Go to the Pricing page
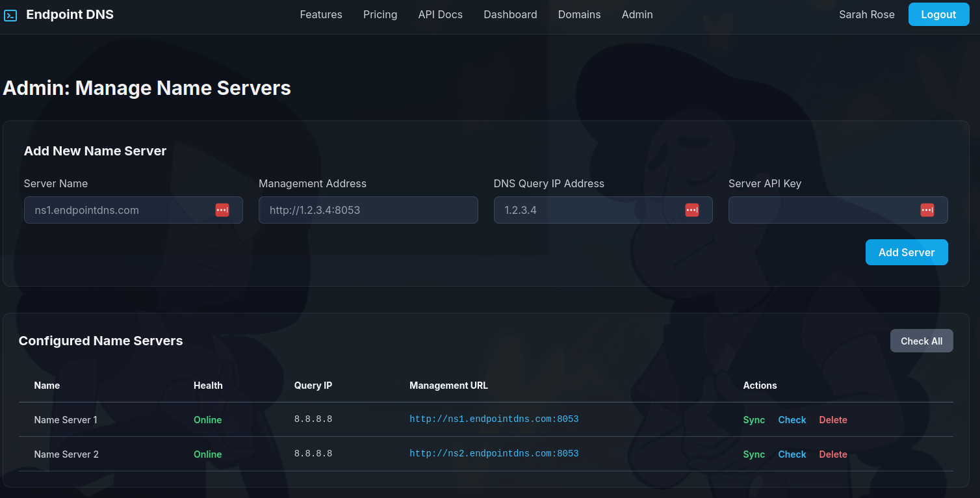980x498 pixels. click(380, 14)
